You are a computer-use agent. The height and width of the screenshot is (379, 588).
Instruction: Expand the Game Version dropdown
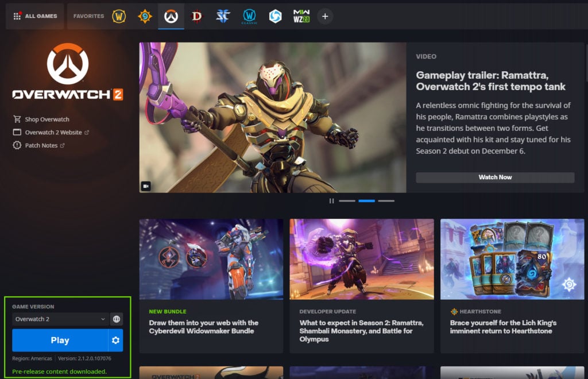[60, 319]
